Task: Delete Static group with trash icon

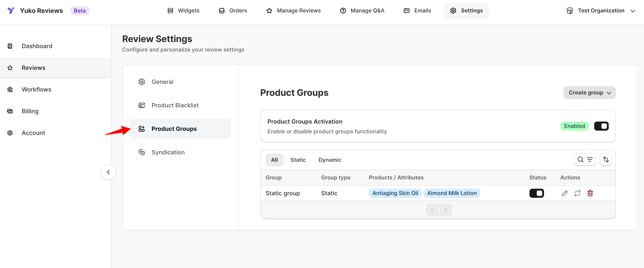Action: pyautogui.click(x=590, y=193)
